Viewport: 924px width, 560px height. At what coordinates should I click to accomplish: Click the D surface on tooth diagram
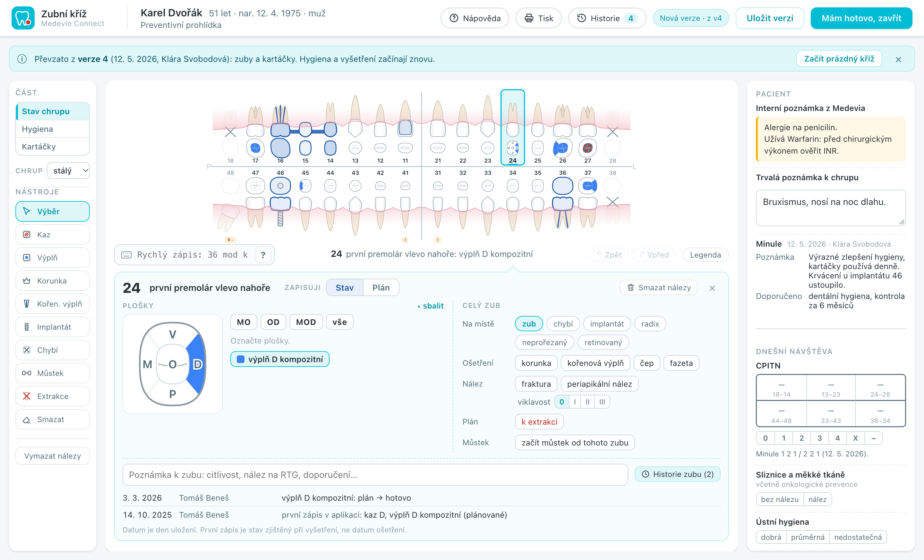point(197,364)
